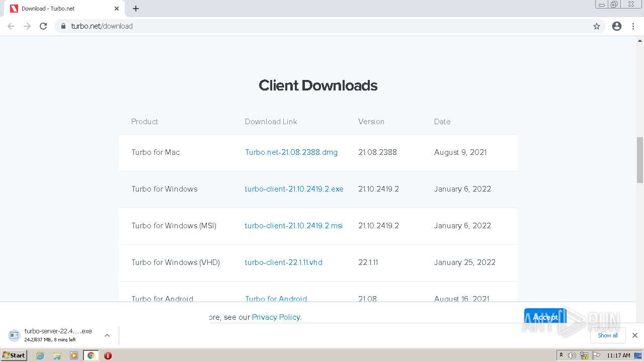Restore down the Chrome window

(x=614, y=5)
